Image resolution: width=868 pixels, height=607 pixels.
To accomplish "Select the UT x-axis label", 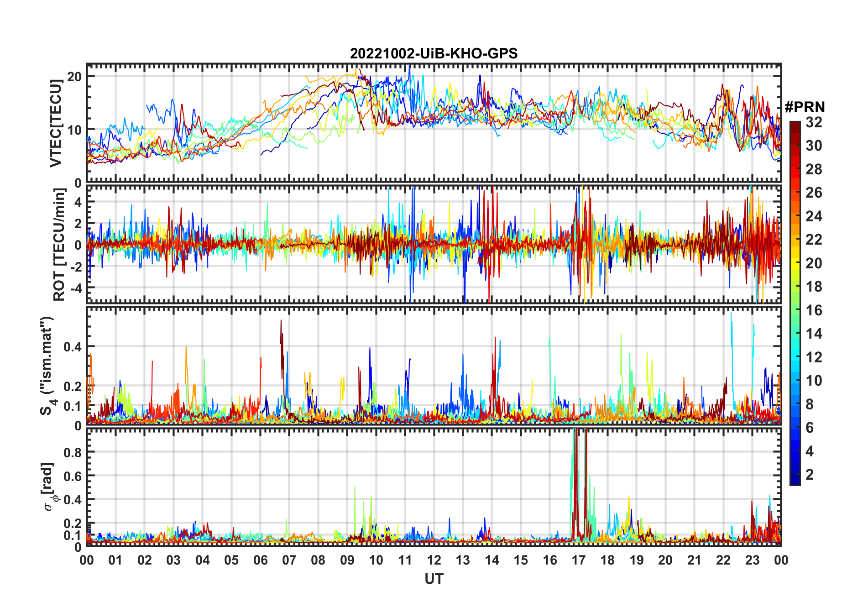I will [434, 579].
